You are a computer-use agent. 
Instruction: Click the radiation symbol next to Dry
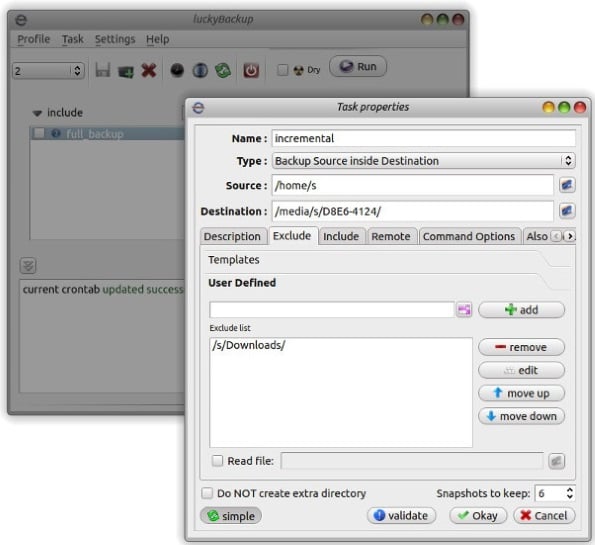pos(299,70)
